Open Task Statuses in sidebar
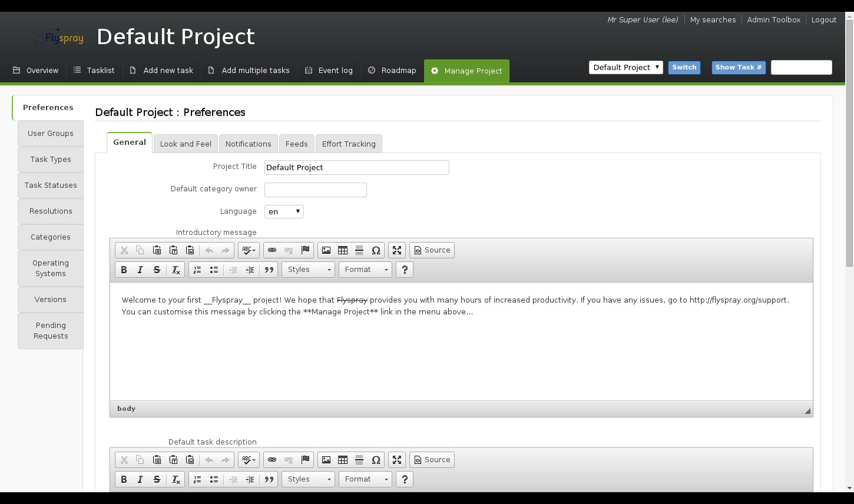Viewport: 854px width, 504px height. point(51,185)
